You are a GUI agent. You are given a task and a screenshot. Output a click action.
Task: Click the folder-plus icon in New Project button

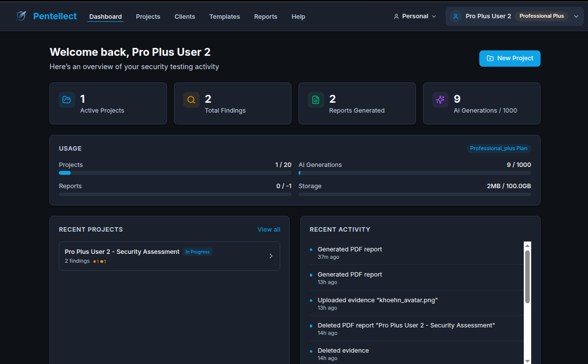click(490, 58)
